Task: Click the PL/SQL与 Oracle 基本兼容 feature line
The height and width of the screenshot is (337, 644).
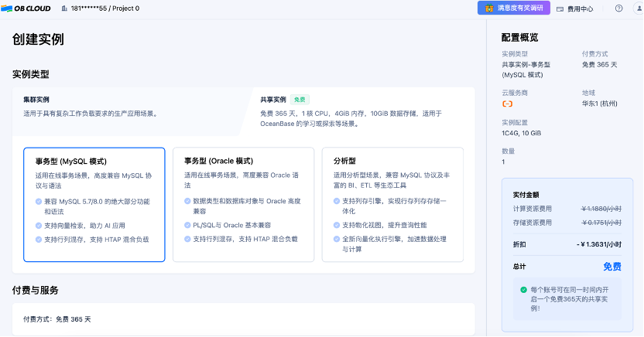Action: tap(232, 225)
